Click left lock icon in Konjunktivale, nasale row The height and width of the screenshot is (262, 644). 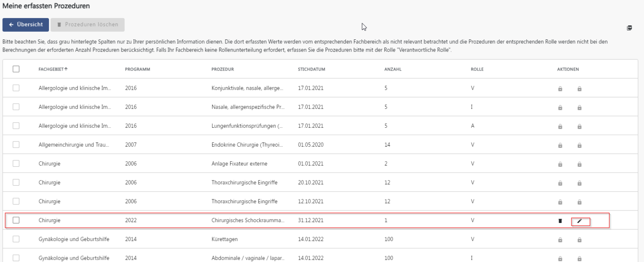[x=560, y=89]
